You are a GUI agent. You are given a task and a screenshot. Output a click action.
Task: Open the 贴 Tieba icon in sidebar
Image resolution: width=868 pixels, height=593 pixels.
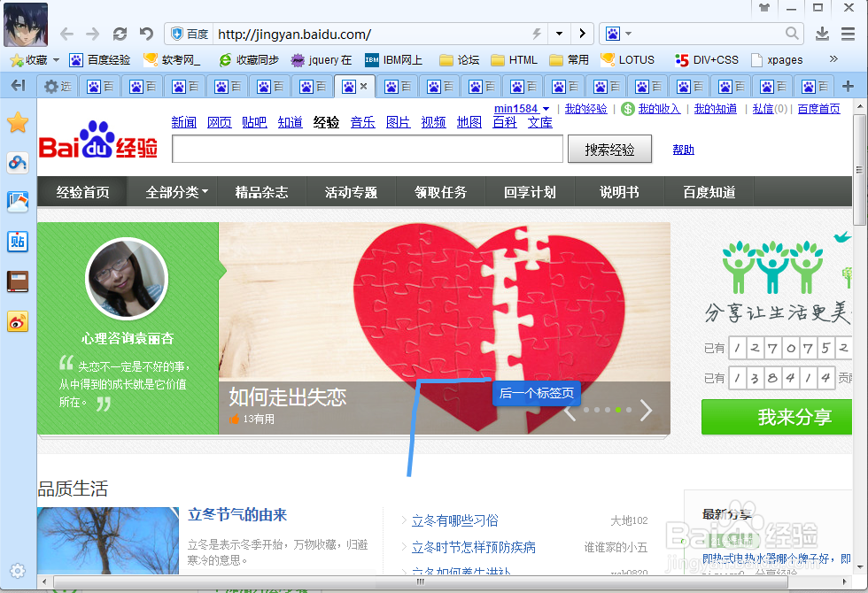pos(18,242)
